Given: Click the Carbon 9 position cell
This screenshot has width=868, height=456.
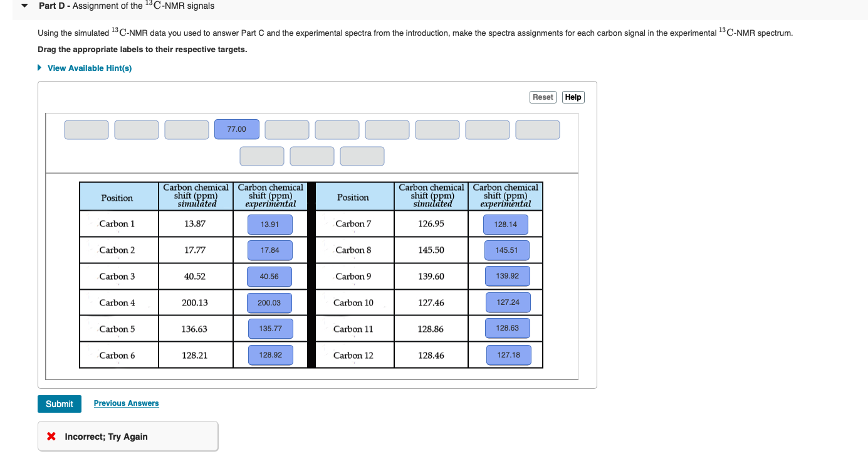Looking at the screenshot, I should (355, 277).
